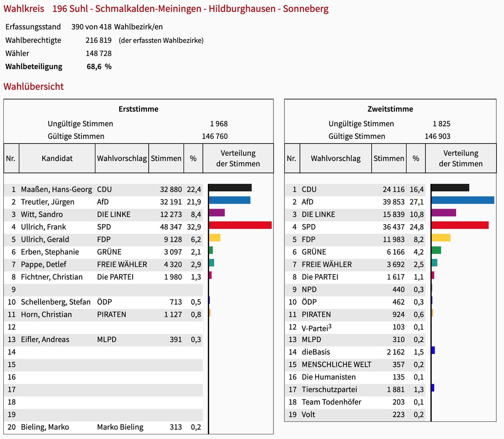Click the Team Todenhöfer party label
The width and height of the screenshot is (504, 439).
331,402
